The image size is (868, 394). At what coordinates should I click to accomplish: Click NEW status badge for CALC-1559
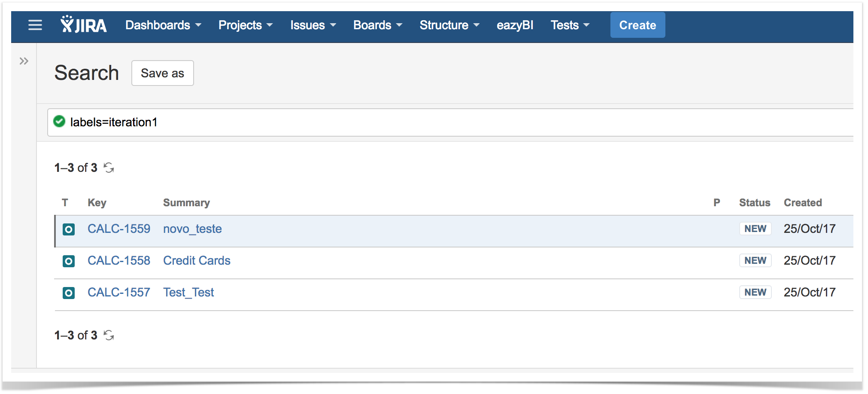pyautogui.click(x=755, y=229)
